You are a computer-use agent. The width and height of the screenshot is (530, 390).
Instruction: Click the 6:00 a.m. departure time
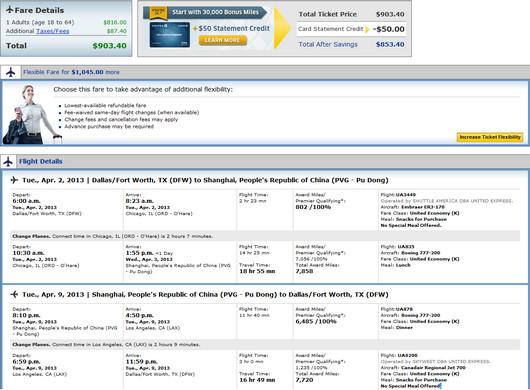26,201
